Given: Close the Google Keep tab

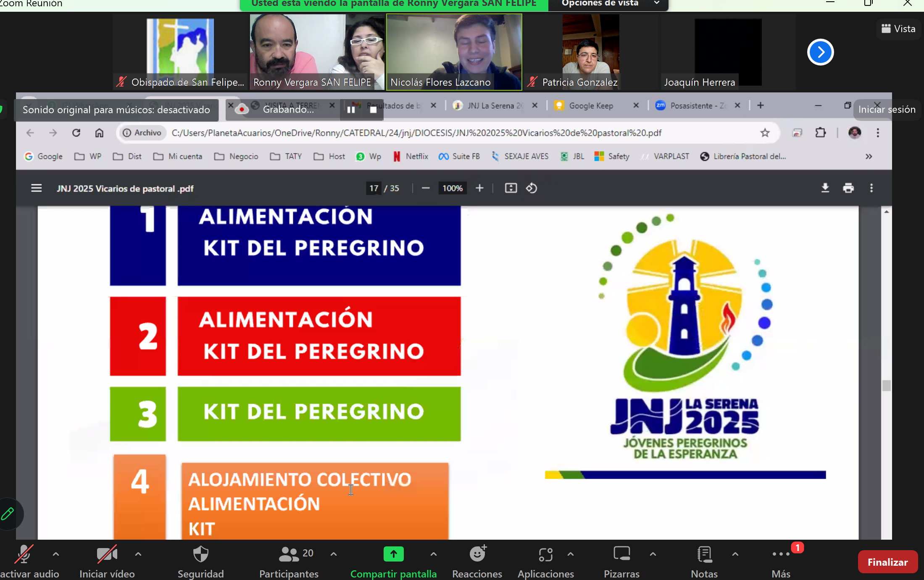Looking at the screenshot, I should [x=636, y=105].
